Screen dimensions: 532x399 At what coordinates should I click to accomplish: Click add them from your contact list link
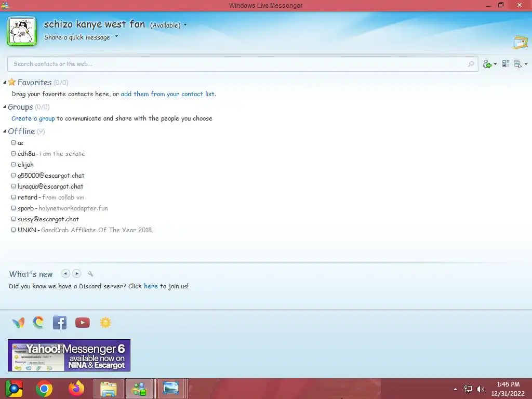pos(168,94)
